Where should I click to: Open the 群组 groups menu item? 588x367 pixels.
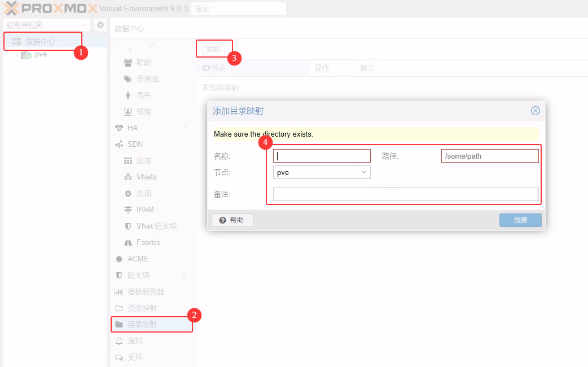click(143, 62)
